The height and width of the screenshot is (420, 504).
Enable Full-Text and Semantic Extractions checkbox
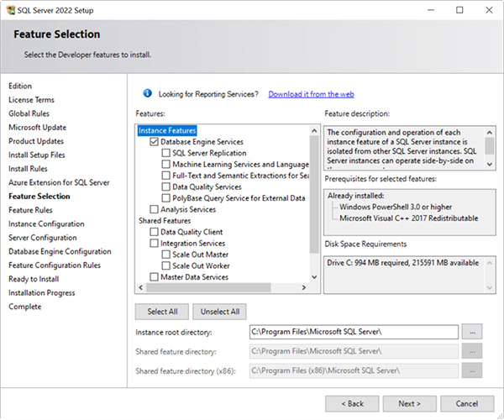[165, 176]
